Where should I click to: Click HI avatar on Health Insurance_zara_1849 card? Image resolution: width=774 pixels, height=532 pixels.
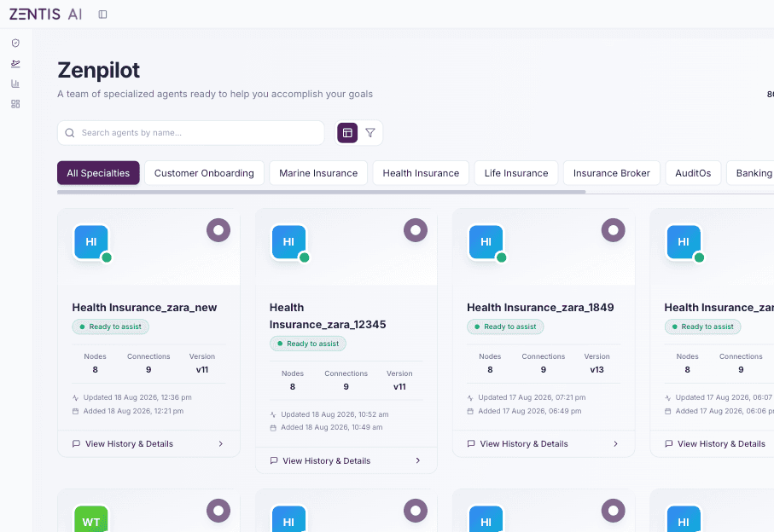486,242
